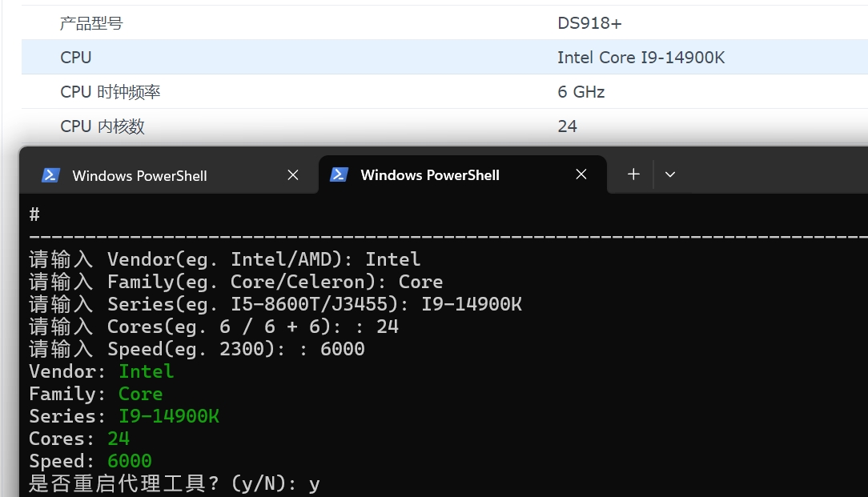The height and width of the screenshot is (497, 868).
Task: Click the Intel Core I9-14900K value
Action: pyautogui.click(x=641, y=58)
